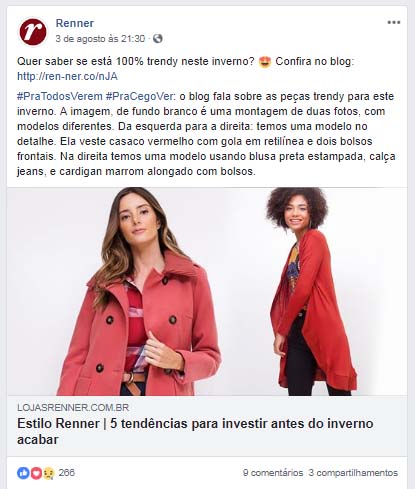This screenshot has height=489, width=415.
Task: Click the heart-eyes emoji in post
Action: pyautogui.click(x=265, y=62)
